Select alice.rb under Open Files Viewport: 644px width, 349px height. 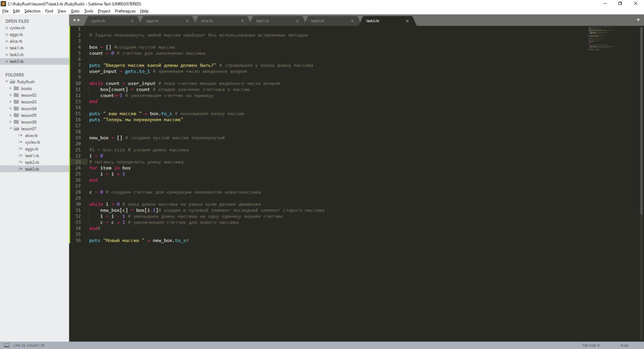pos(16,41)
